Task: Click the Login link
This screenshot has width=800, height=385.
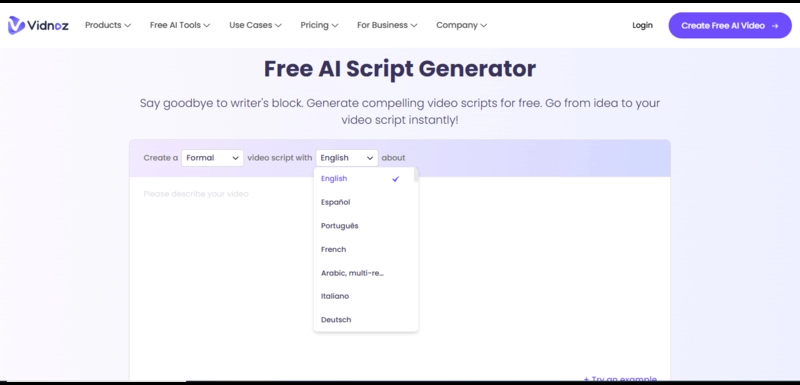Action: (642, 25)
